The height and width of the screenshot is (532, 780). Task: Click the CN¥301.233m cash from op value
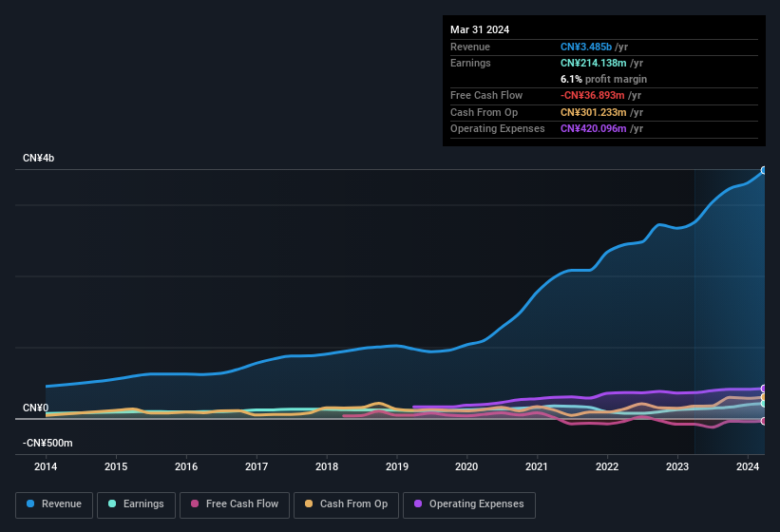pyautogui.click(x=593, y=112)
